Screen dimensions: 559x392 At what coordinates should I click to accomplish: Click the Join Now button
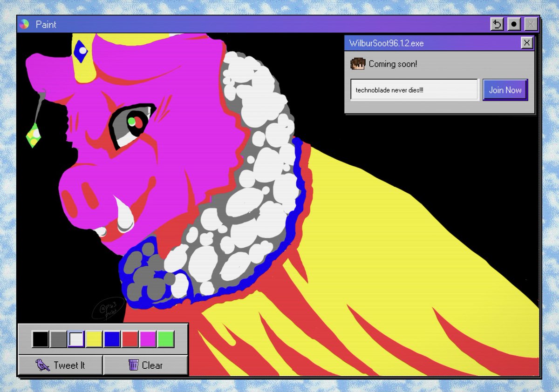(505, 90)
